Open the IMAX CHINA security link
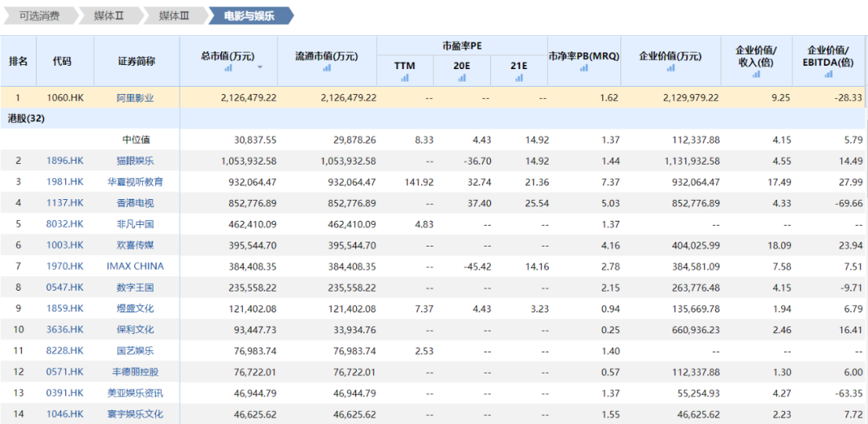The height and width of the screenshot is (424, 868). click(x=135, y=266)
